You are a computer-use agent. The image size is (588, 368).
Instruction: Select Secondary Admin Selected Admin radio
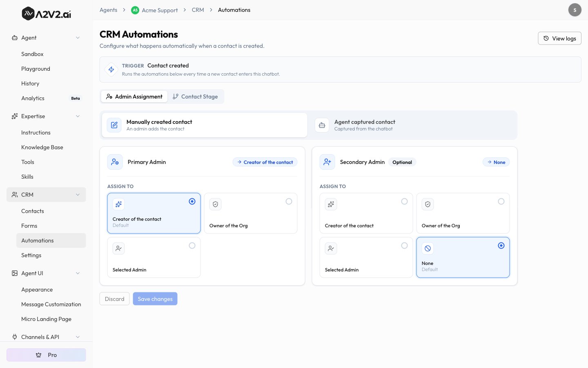pyautogui.click(x=404, y=245)
